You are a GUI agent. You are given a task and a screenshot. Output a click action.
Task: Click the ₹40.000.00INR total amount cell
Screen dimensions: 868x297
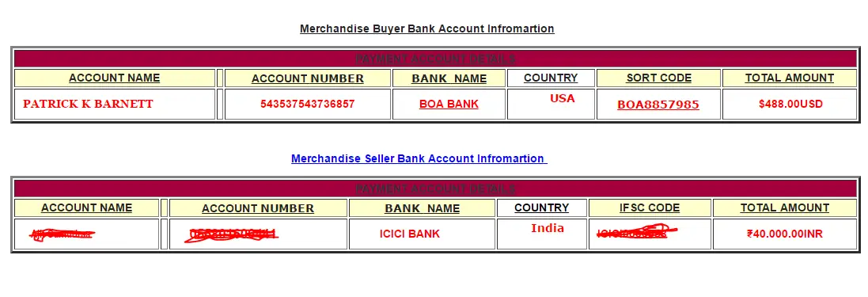click(785, 234)
